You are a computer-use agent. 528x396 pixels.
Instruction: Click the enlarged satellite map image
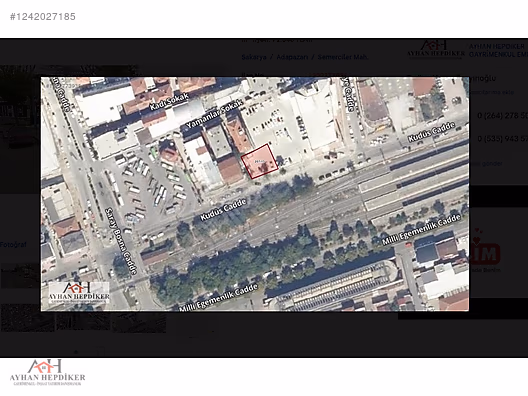[255, 194]
